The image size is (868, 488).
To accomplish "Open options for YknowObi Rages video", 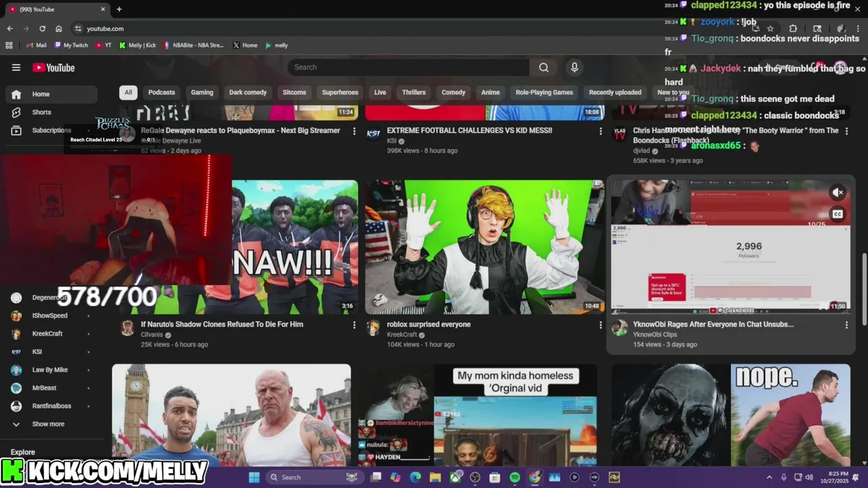I will (846, 325).
